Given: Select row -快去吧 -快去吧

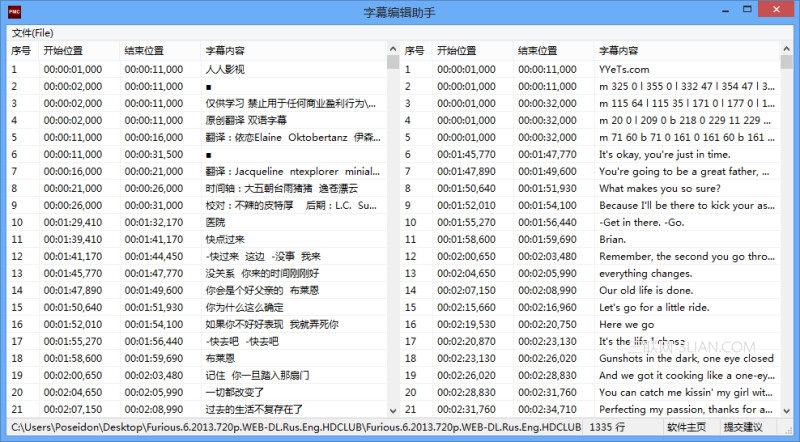Looking at the screenshot, I should click(x=197, y=341).
